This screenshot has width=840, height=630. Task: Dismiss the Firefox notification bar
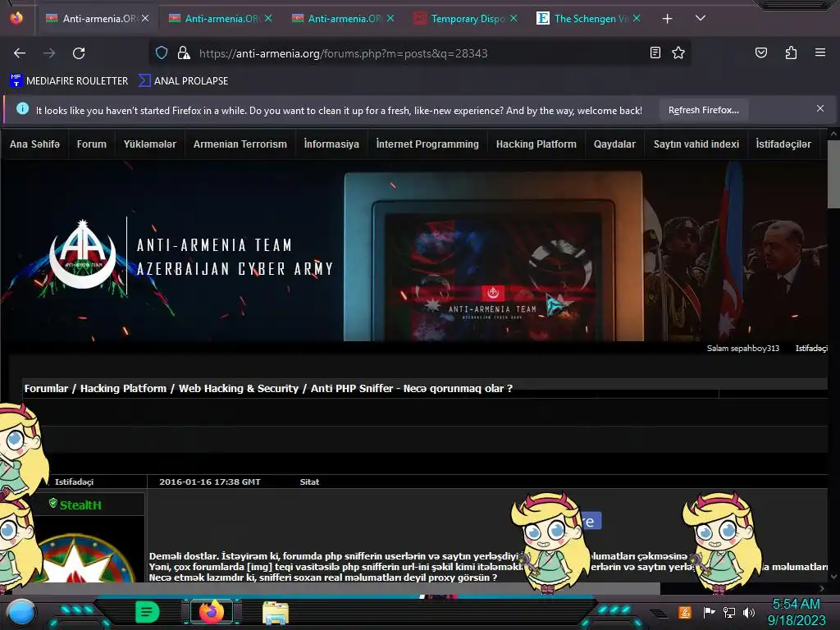[819, 109]
